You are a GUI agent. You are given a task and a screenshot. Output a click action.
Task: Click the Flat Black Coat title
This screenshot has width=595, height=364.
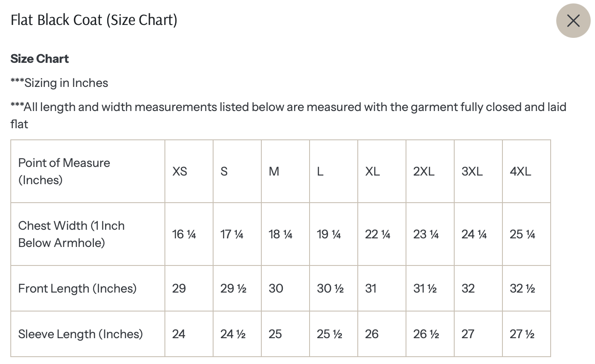click(94, 20)
